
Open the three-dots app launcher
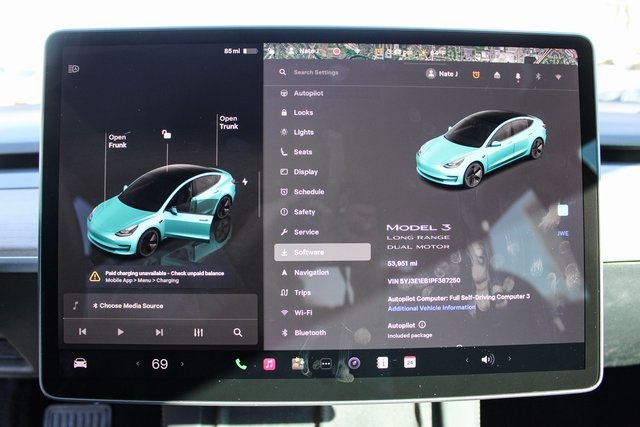point(325,363)
